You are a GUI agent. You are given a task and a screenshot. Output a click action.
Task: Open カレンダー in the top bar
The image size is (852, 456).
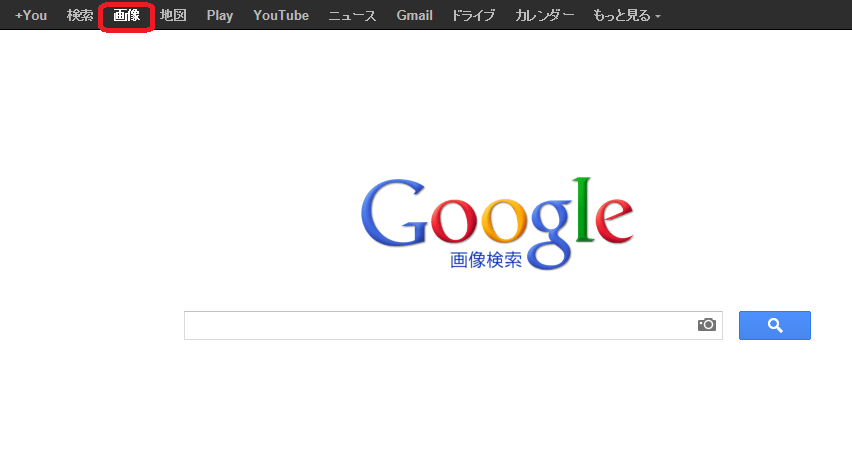544,15
